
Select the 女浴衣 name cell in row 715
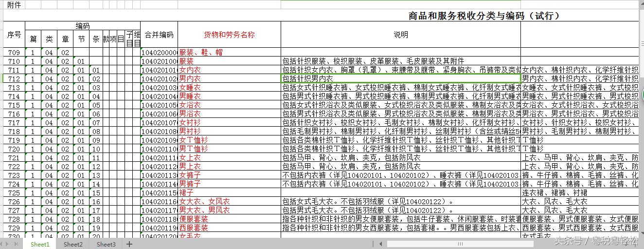[x=229, y=105]
